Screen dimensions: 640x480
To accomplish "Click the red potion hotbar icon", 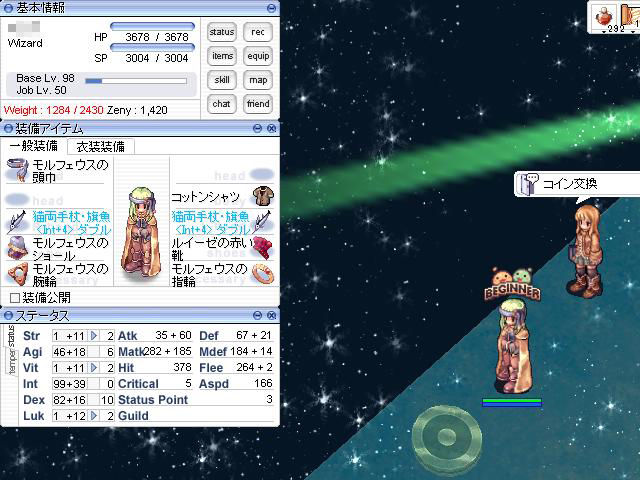I will tap(604, 18).
